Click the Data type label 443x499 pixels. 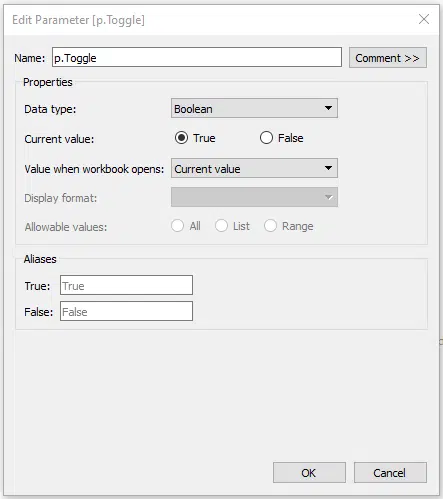[50, 109]
